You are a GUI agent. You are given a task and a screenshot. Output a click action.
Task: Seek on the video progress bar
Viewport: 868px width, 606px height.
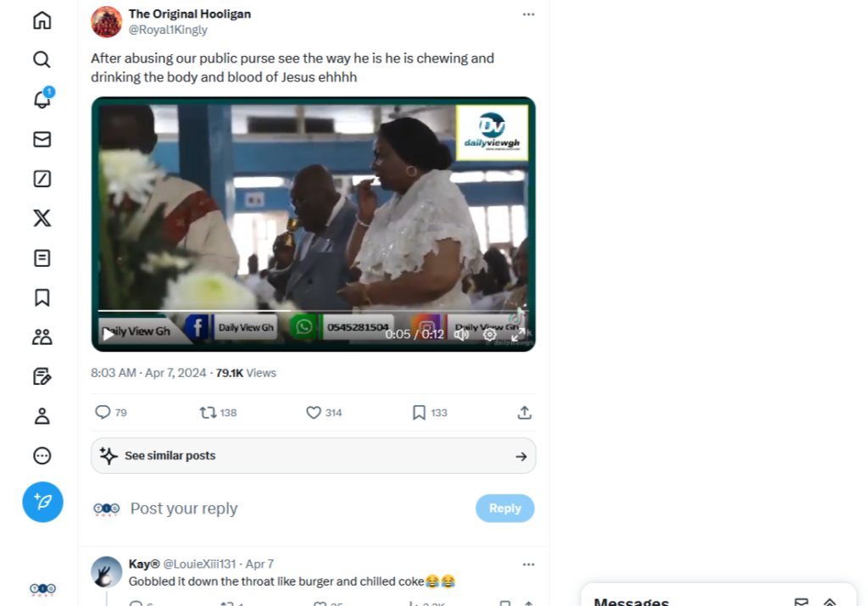[x=314, y=311]
